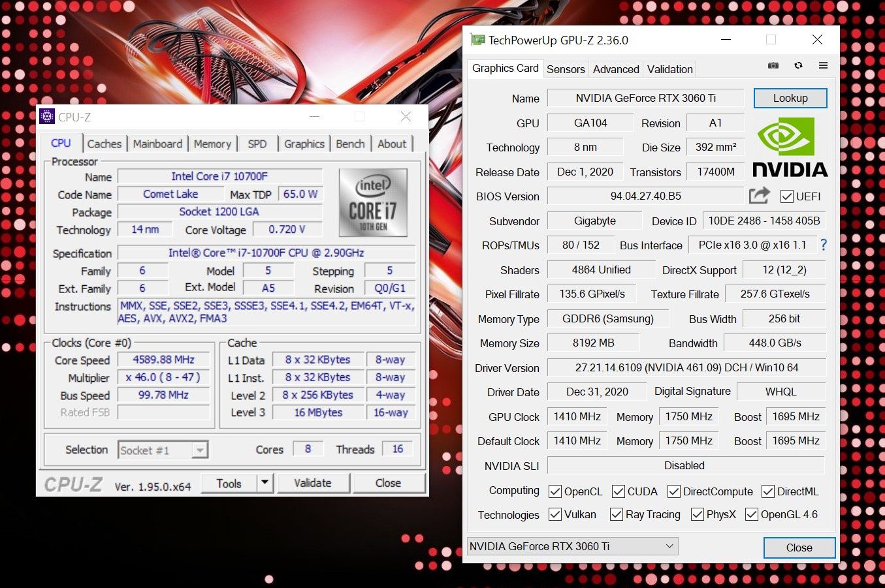Screen dimensions: 885x588
Task: Toggle the DirectML checkbox
Action: (767, 491)
